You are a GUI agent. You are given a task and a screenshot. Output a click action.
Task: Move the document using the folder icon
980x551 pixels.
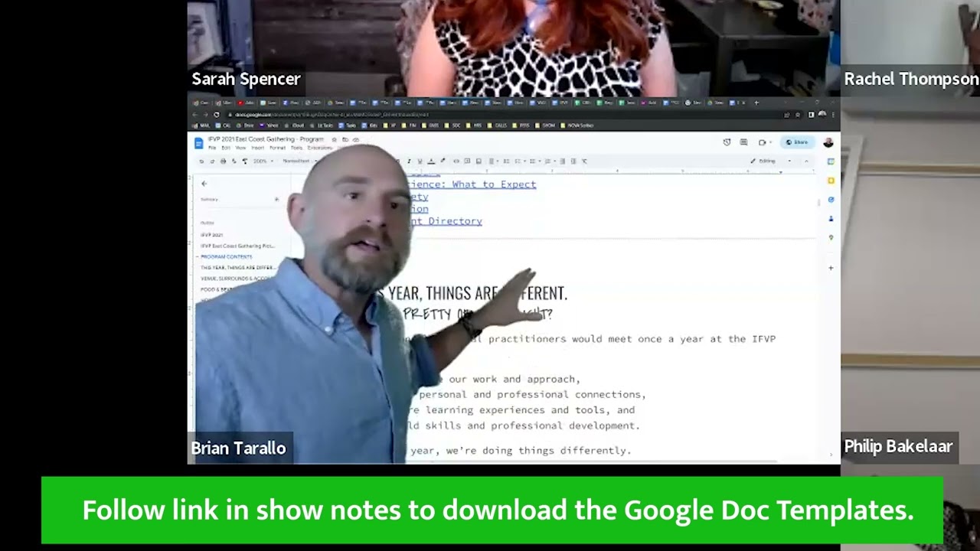pos(345,139)
